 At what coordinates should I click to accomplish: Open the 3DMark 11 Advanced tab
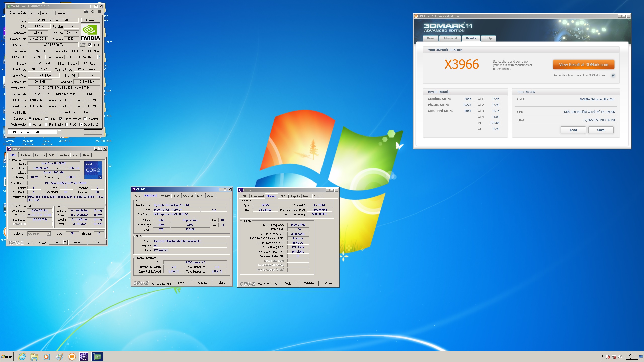coord(450,38)
